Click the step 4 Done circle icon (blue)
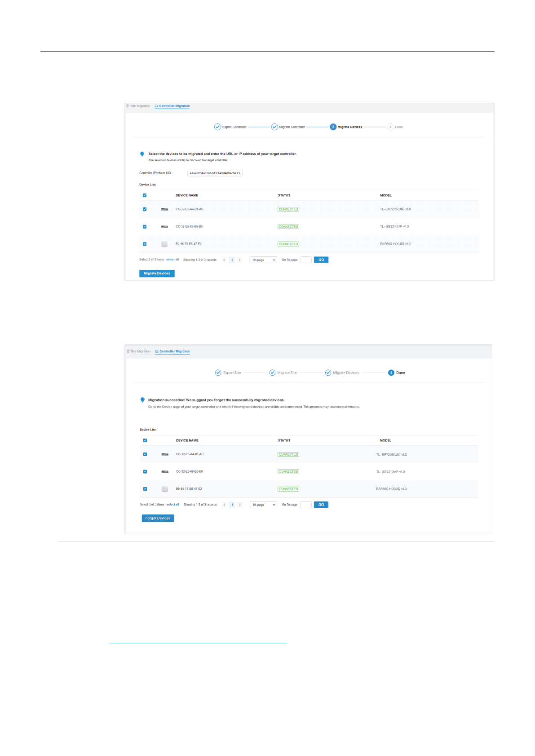 (x=391, y=373)
